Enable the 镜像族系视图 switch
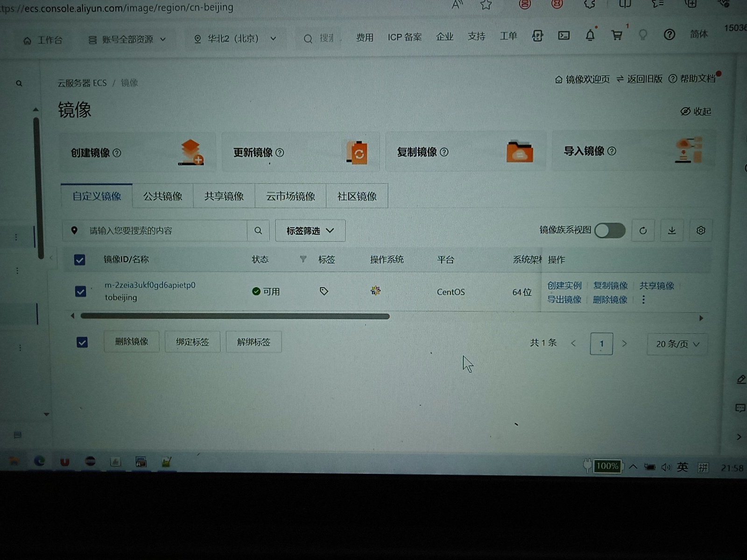 [610, 230]
